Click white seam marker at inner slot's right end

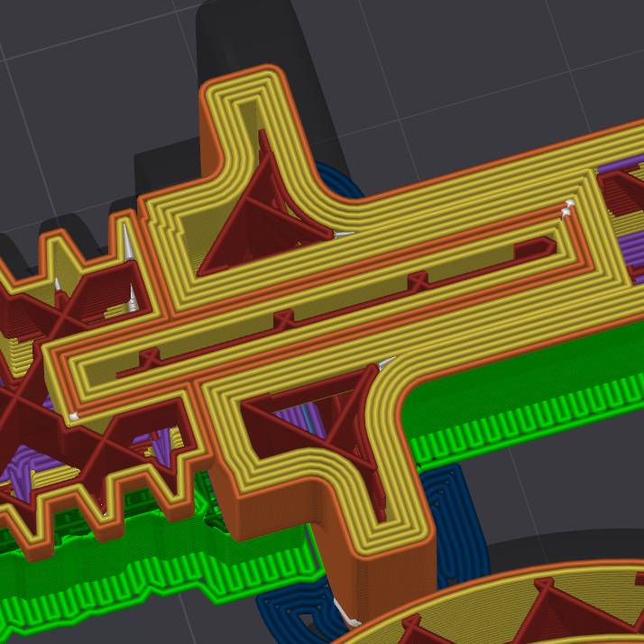(568, 208)
